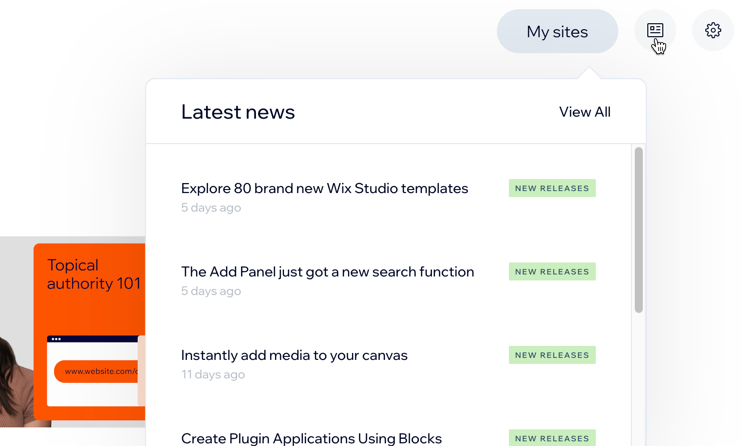Click the news panel vertical scrollbar
This screenshot has height=446, width=742.
(638, 230)
